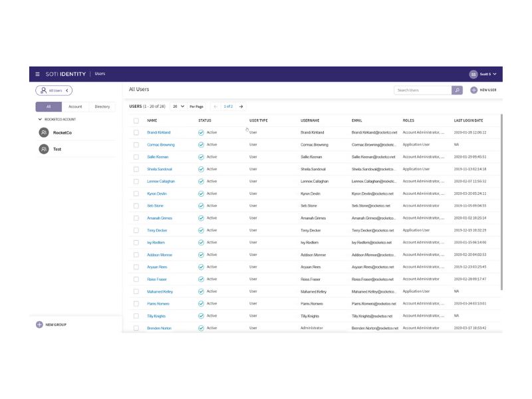Select the Test group avatar icon
Viewport: 532px width, 399px height.
click(44, 149)
